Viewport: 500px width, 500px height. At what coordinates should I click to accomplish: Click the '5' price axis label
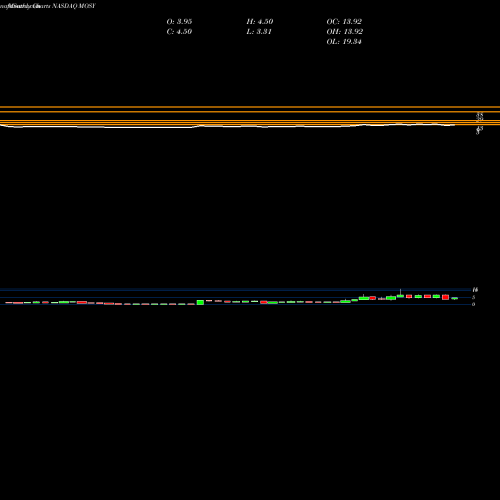click(x=473, y=297)
